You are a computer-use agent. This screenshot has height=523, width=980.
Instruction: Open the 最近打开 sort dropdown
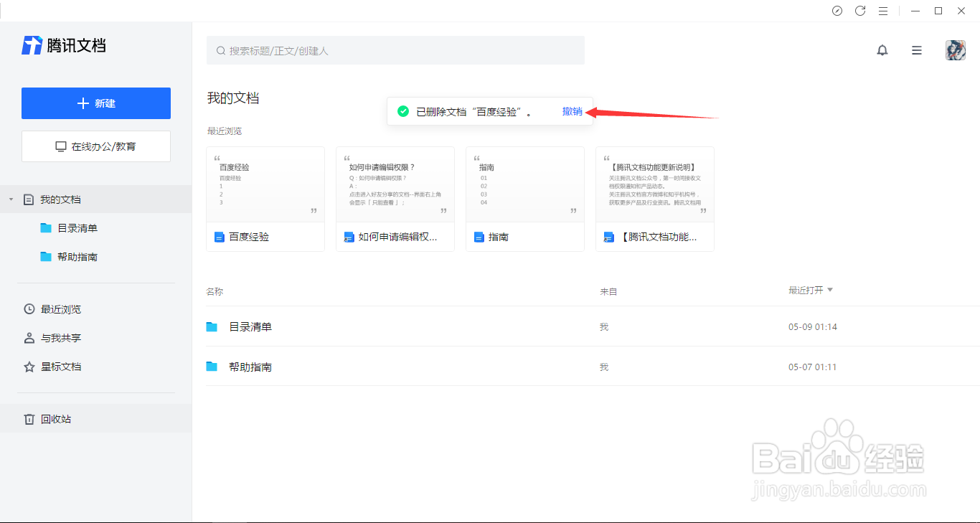(811, 290)
